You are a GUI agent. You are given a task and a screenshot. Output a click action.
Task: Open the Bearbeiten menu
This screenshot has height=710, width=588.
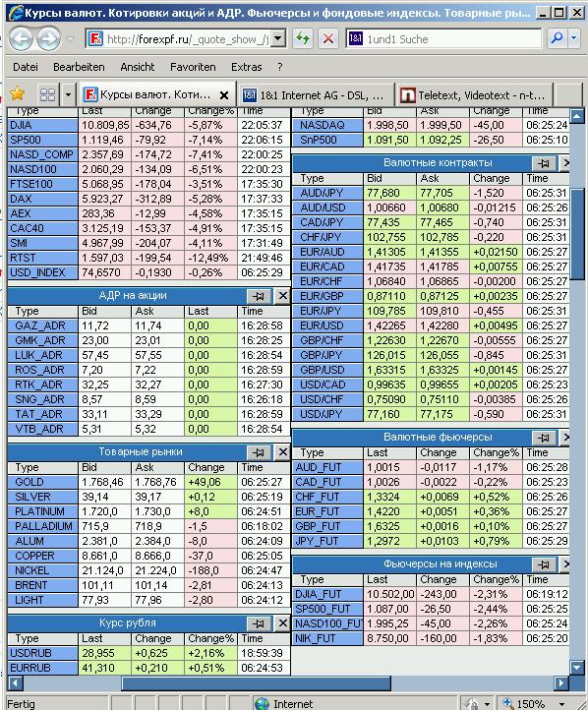point(79,67)
